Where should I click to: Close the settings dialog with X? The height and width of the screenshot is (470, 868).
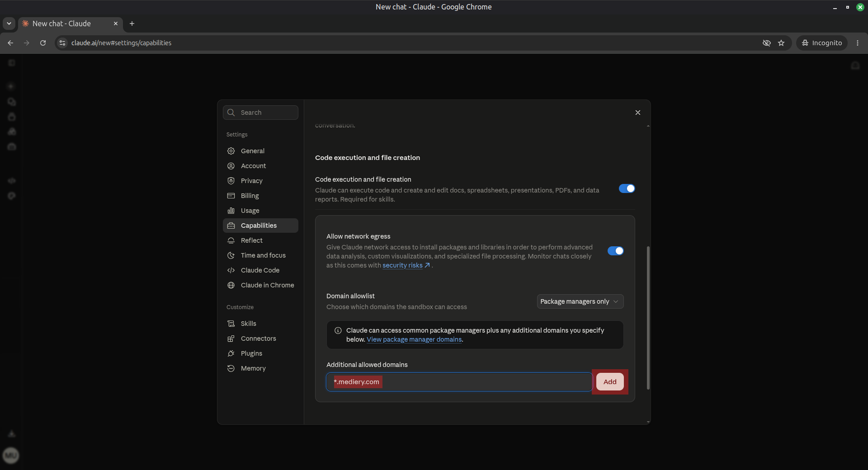[638, 113]
